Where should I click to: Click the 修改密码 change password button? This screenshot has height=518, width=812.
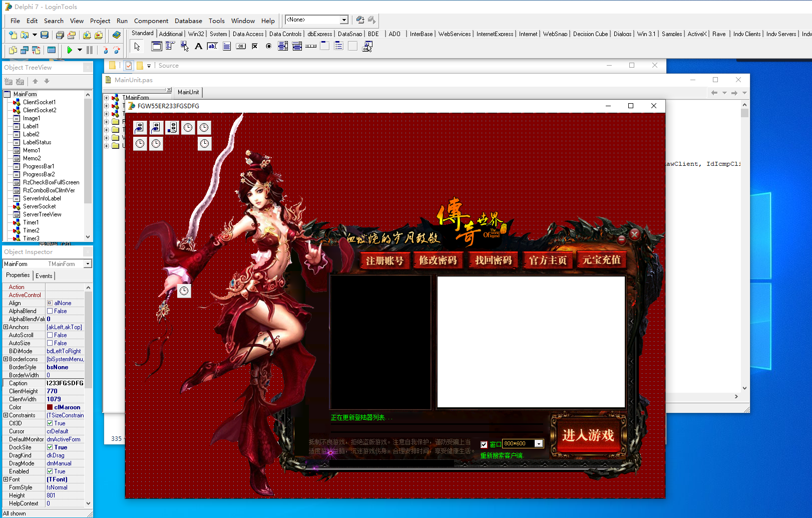438,261
